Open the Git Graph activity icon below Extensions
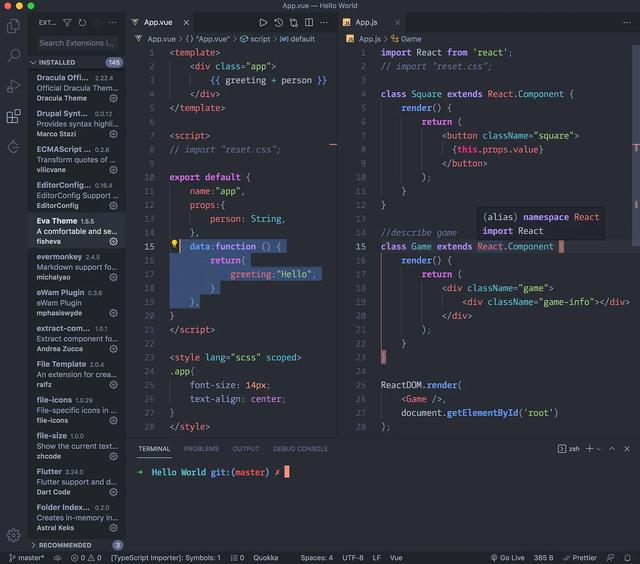This screenshot has height=564, width=640. (13, 146)
